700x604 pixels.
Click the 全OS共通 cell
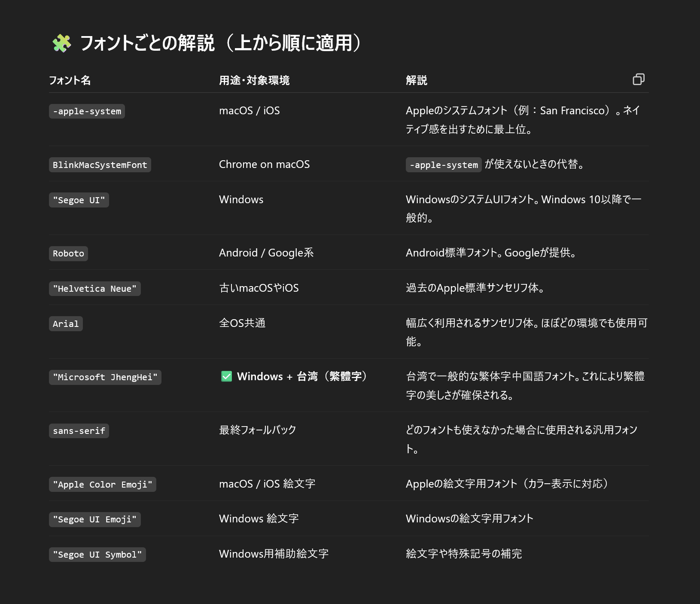coord(242,323)
